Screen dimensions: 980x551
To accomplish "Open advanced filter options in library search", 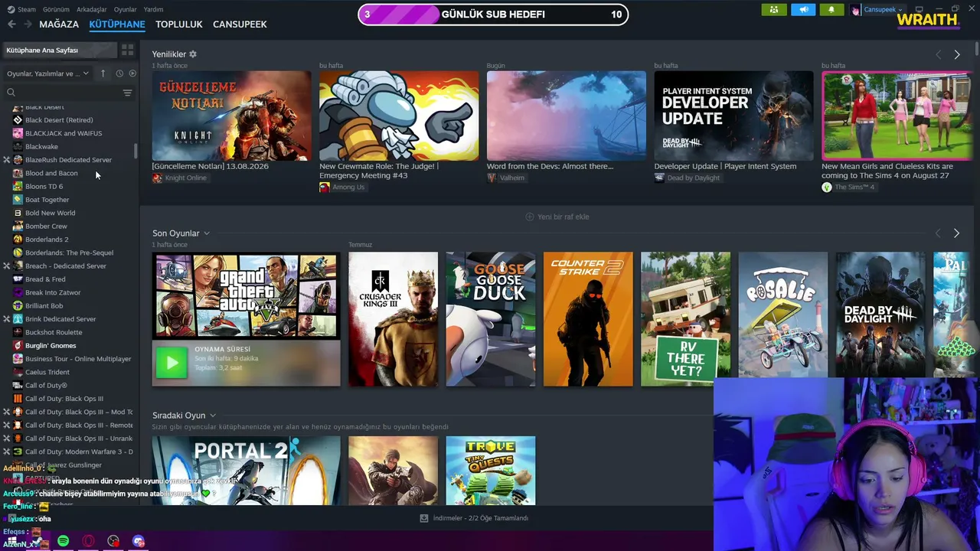I will (127, 93).
